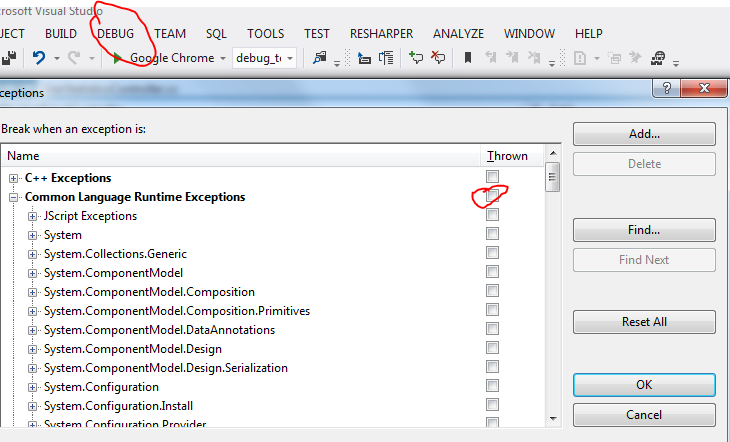Open the RESHARPER menu
Screen dimensions: 730x442
[381, 33]
